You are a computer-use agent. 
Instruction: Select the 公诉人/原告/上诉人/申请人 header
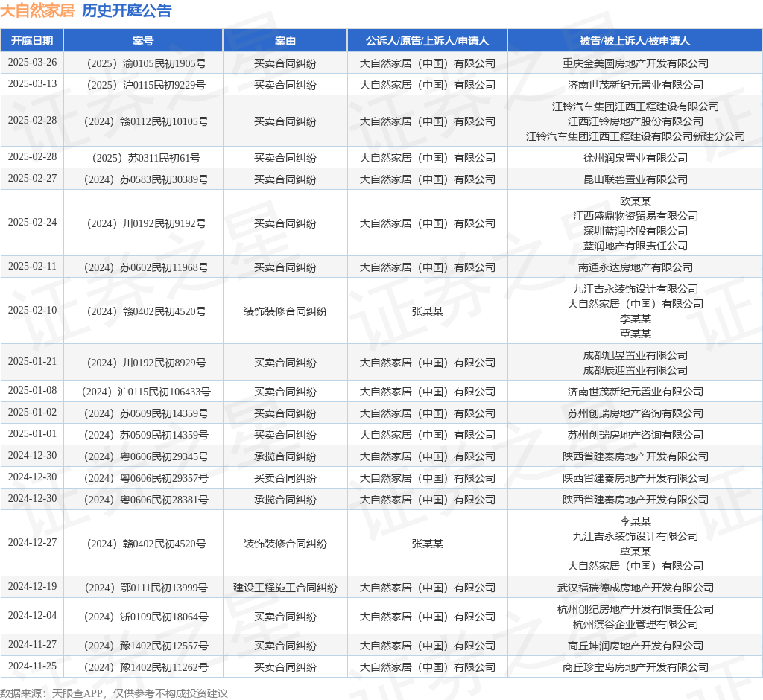click(427, 41)
